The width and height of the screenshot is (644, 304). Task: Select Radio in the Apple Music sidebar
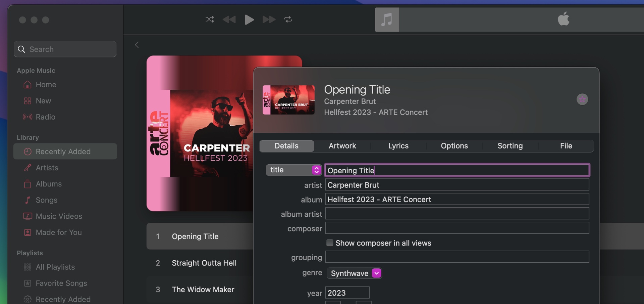click(46, 117)
